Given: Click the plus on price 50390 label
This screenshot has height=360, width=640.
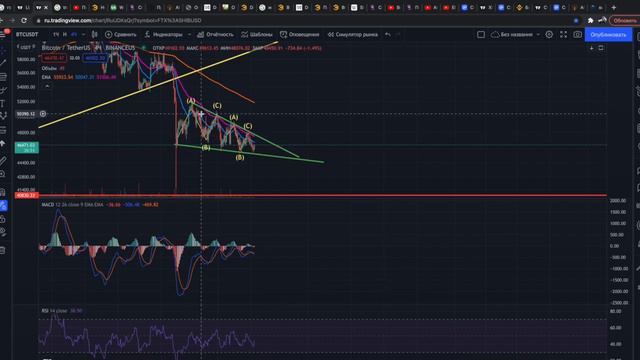Looking at the screenshot, I should coord(43,114).
